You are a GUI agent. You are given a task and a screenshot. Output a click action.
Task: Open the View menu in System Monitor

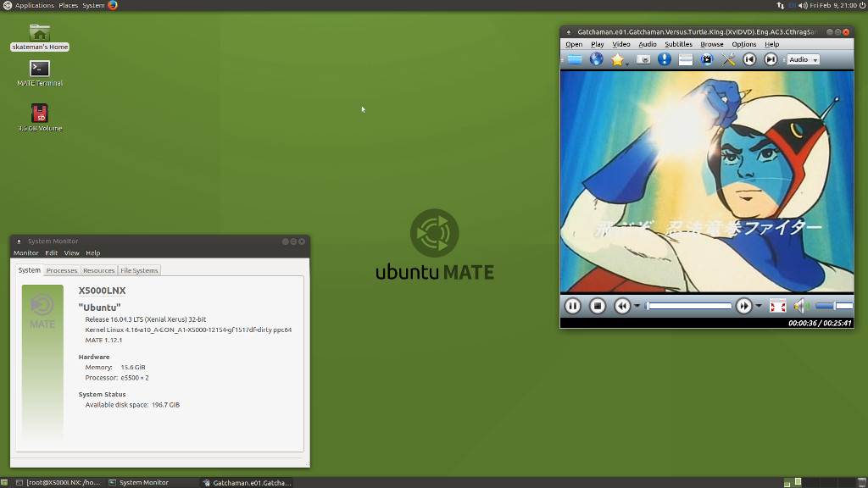pos(71,252)
